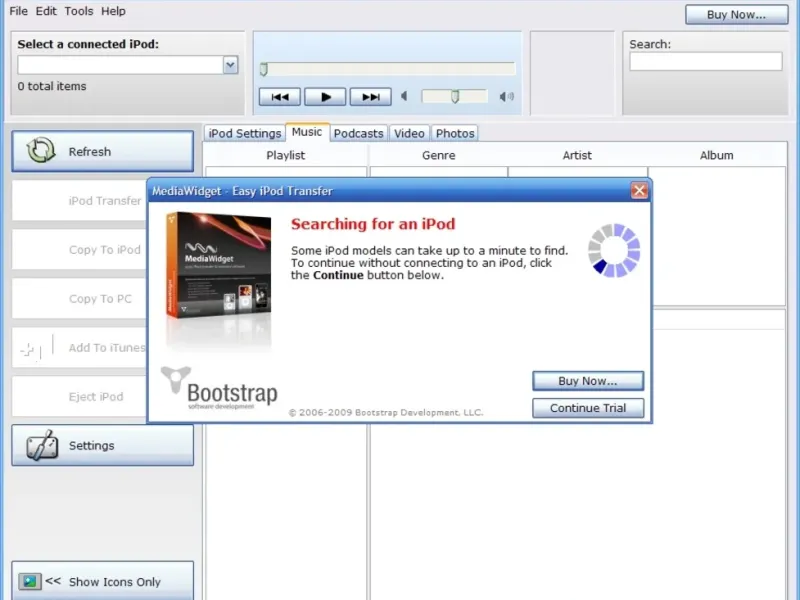Click Show Icons Only button
Screen dimensions: 800x600
click(103, 581)
